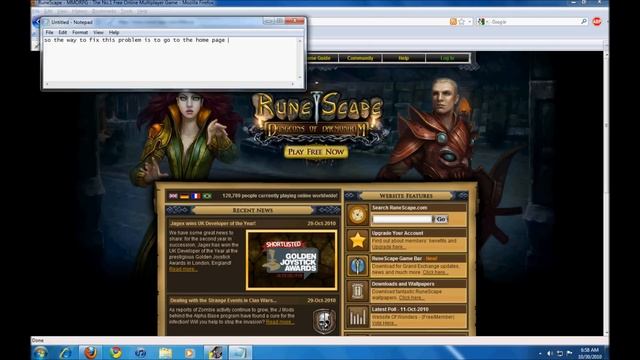Click the Action Center flag tray icon
The height and width of the screenshot is (360, 640).
pyautogui.click(x=569, y=353)
